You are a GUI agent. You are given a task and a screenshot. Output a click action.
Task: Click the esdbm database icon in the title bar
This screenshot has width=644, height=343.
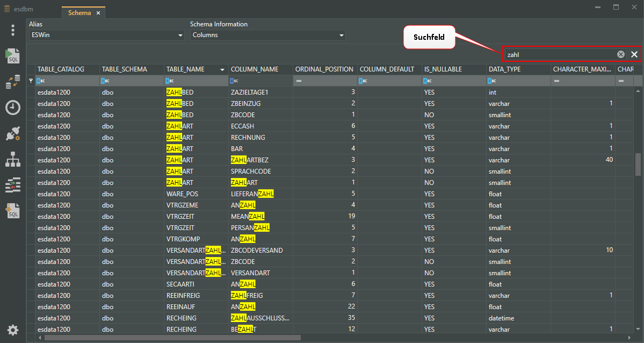[x=7, y=9]
